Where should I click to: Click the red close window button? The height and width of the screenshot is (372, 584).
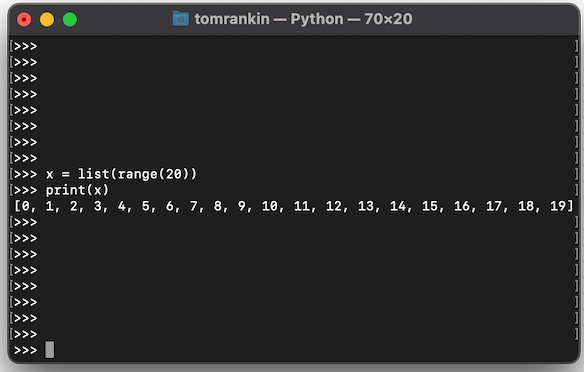(x=24, y=19)
